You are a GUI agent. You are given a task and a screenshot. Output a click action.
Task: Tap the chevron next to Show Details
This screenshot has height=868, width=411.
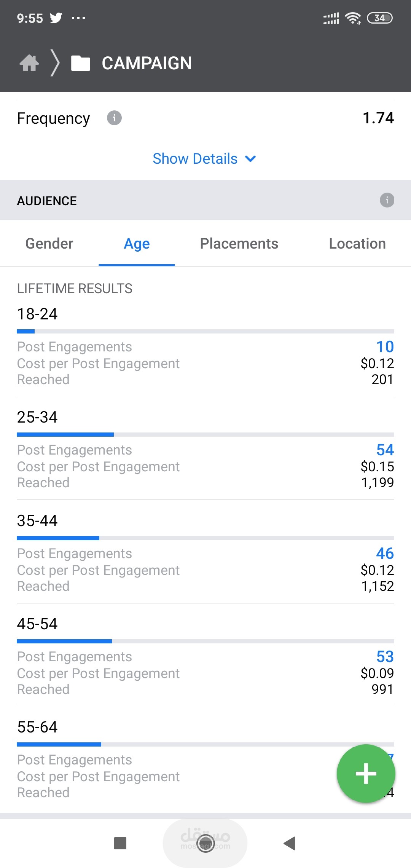click(250, 159)
